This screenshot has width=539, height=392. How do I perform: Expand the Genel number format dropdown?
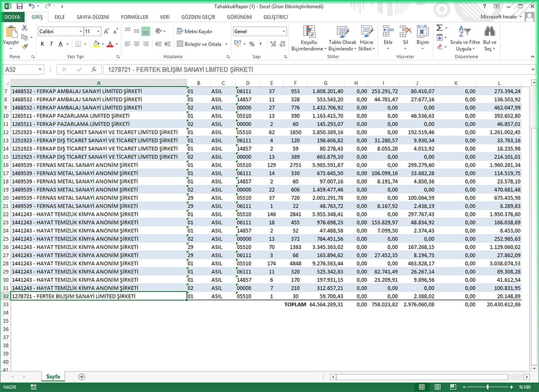point(284,32)
